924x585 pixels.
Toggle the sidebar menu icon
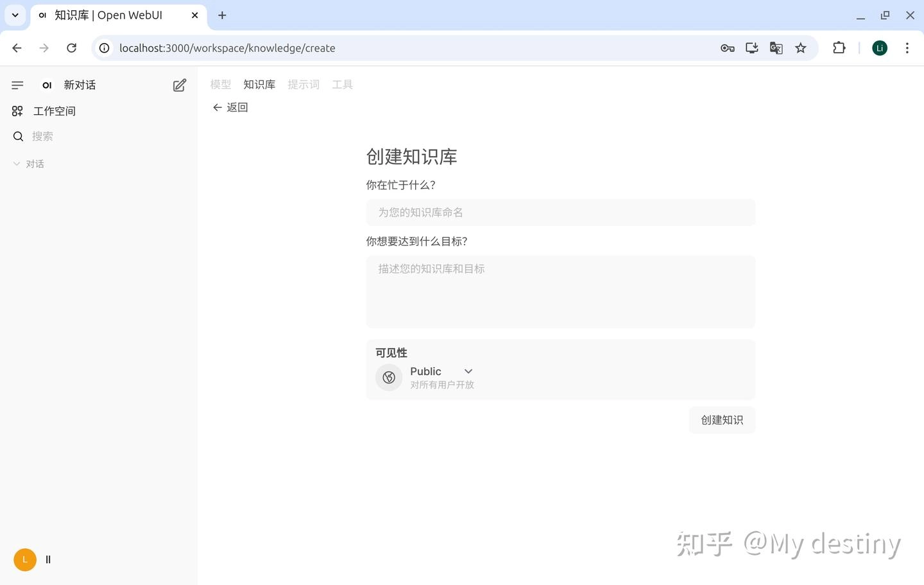click(x=17, y=85)
